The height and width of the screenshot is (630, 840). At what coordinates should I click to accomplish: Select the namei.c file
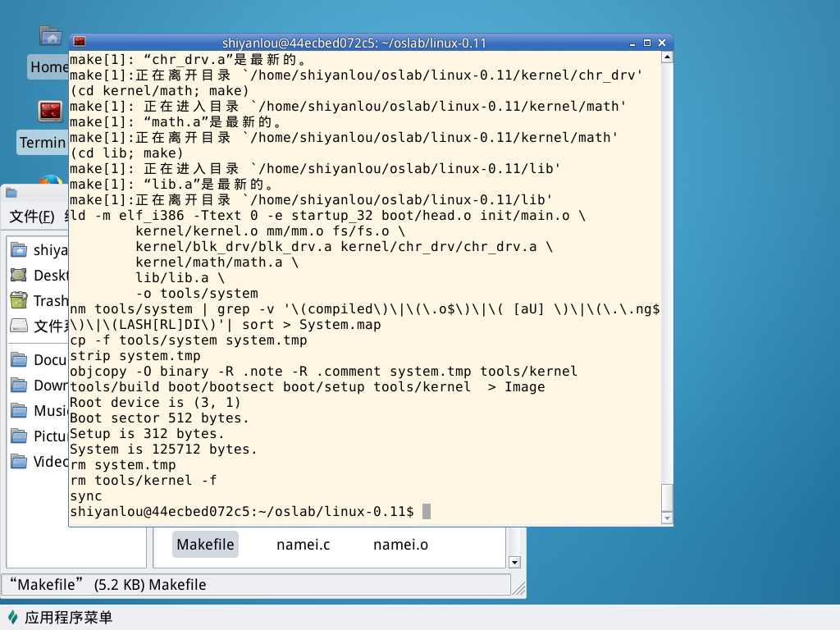pos(304,545)
